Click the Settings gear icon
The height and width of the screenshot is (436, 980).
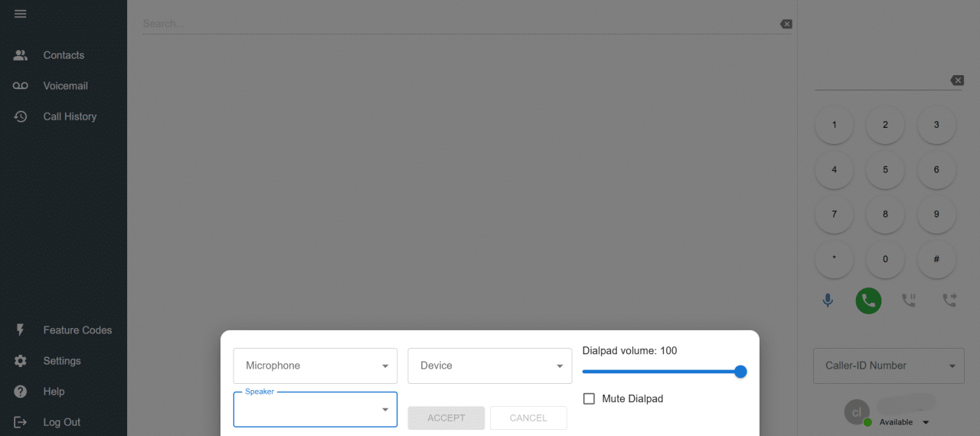(x=21, y=361)
